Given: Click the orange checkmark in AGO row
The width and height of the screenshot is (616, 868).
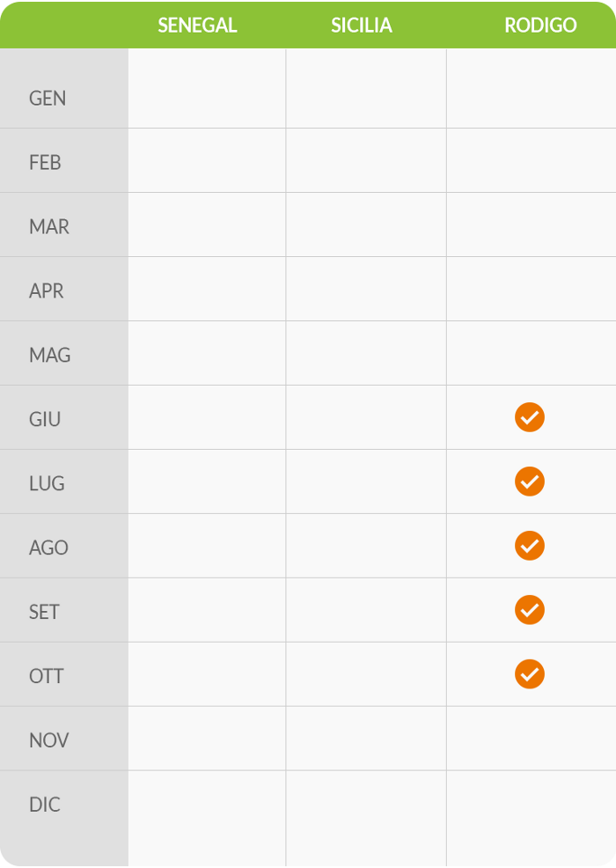Looking at the screenshot, I should pos(530,546).
